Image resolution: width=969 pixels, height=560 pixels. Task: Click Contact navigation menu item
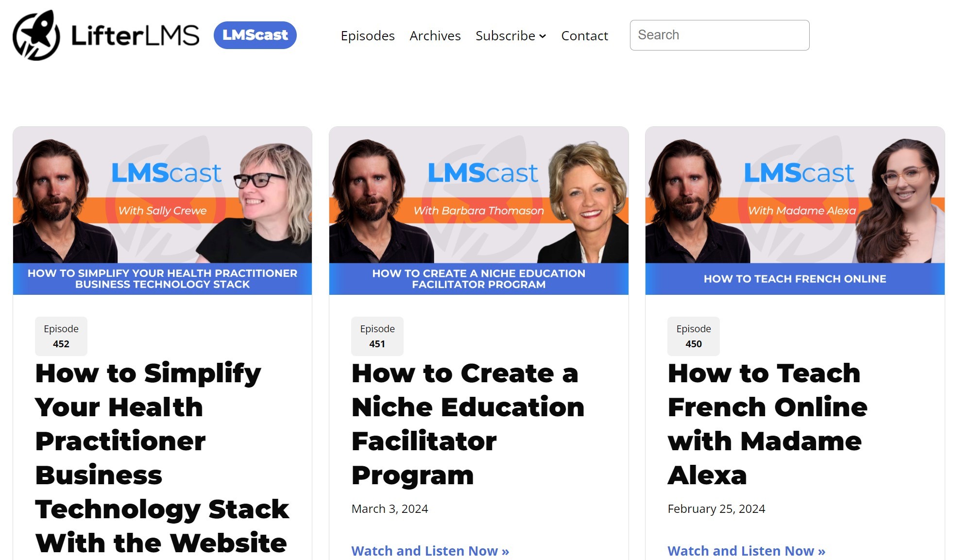[x=584, y=35]
